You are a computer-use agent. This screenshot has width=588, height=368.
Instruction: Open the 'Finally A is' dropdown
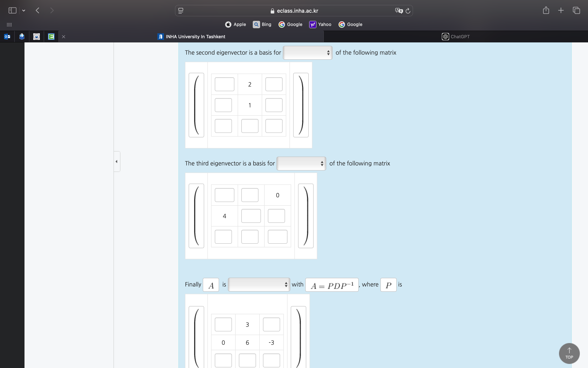coord(259,285)
